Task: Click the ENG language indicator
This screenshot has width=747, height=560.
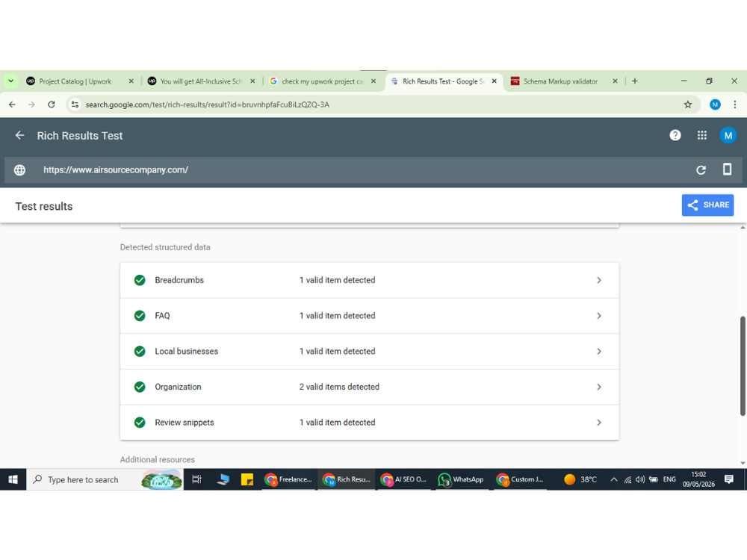Action: 669,479
